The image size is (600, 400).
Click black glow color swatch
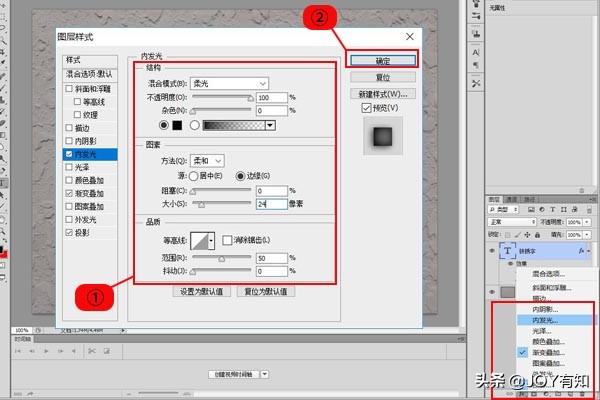pos(177,125)
